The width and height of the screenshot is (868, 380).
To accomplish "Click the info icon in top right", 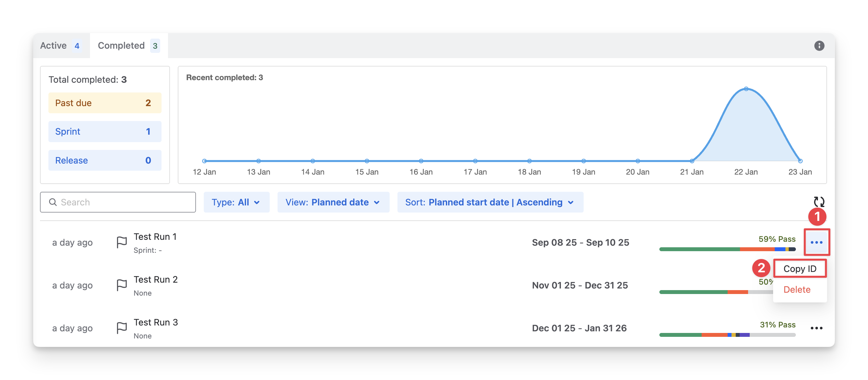I will coord(819,46).
